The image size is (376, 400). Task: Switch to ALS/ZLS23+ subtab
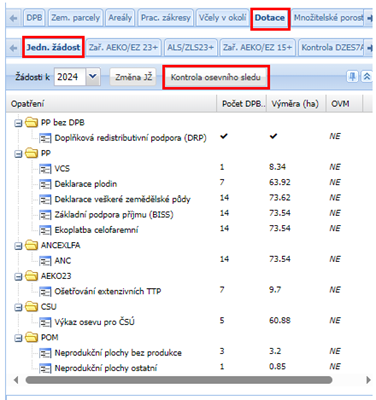pos(191,47)
